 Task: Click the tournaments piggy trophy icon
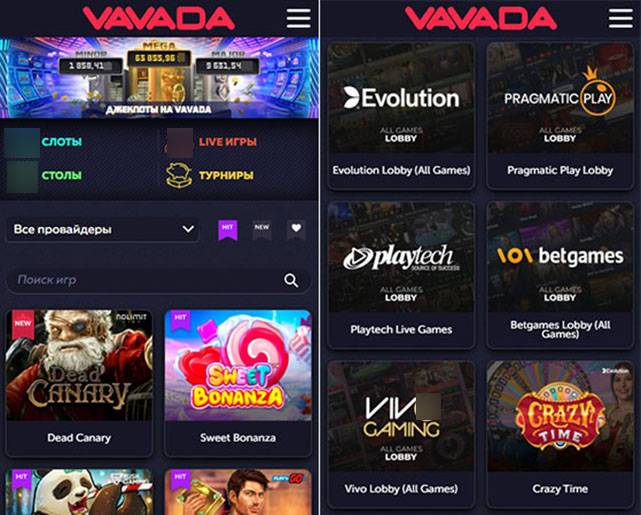(179, 175)
